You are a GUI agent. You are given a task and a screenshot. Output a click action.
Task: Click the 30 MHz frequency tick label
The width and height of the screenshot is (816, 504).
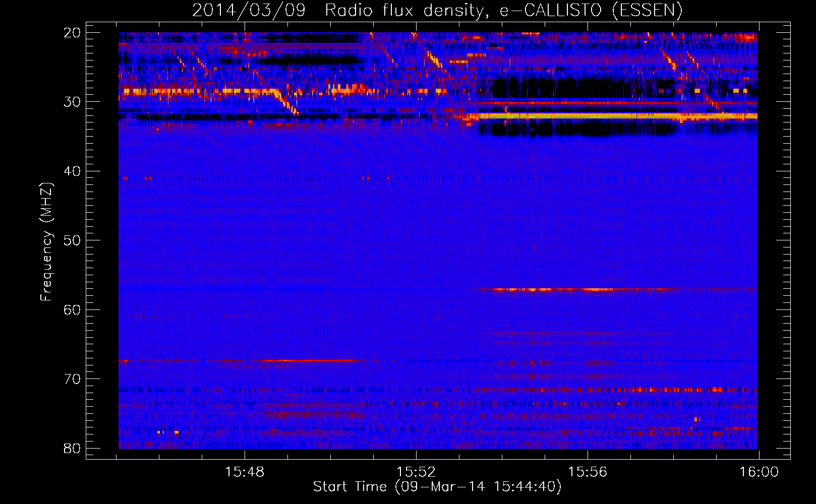[x=72, y=102]
